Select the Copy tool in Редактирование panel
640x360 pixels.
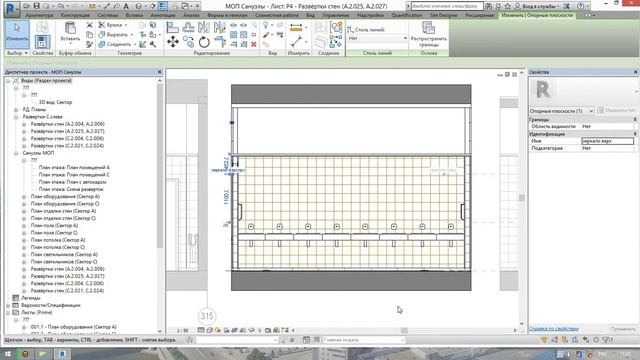[188, 42]
